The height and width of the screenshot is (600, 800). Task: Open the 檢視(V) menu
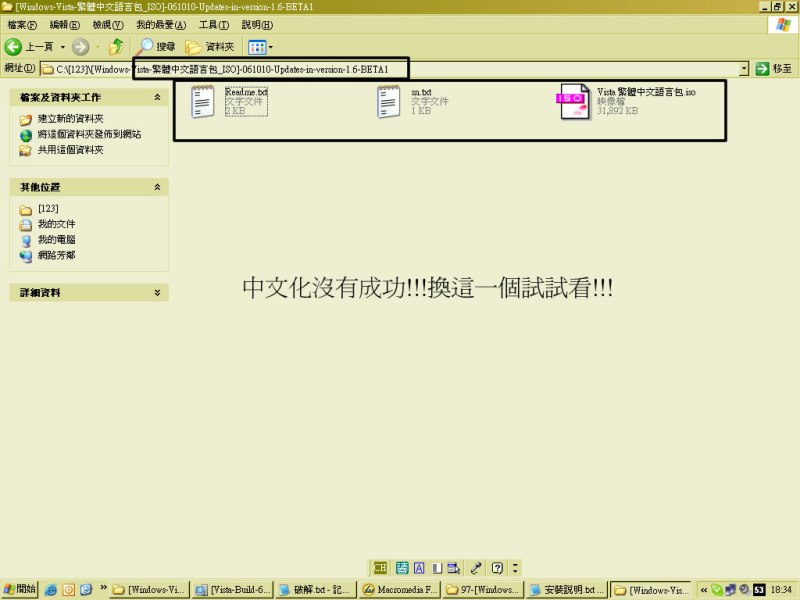(x=108, y=24)
